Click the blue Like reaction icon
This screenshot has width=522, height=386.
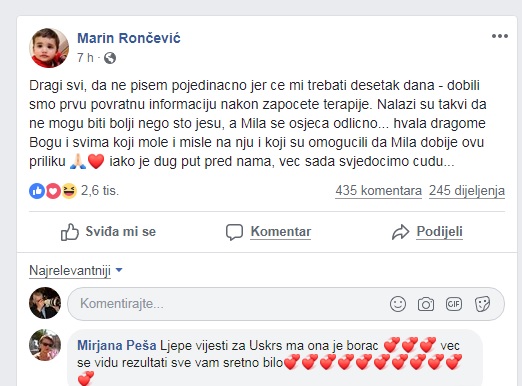(37, 191)
